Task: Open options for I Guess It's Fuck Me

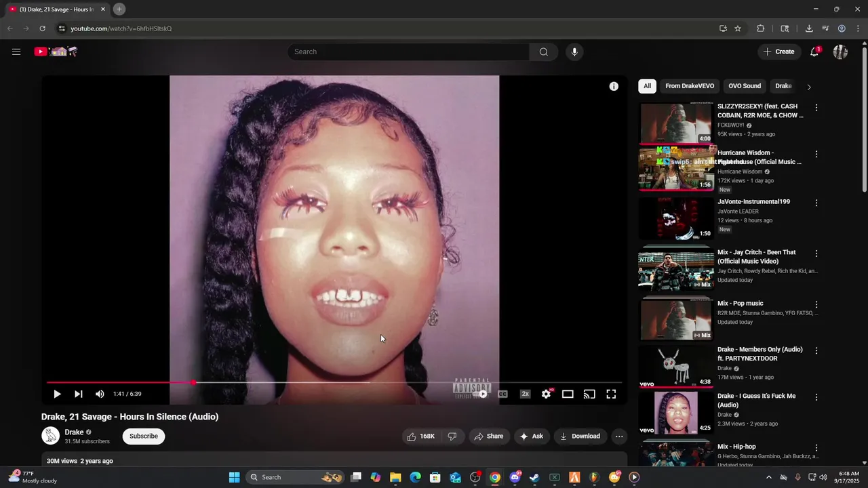Action: [x=816, y=397]
